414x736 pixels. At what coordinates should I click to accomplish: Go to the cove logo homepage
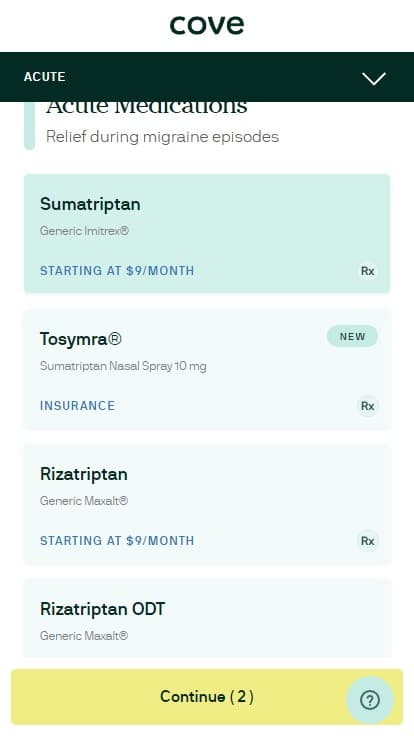207,24
